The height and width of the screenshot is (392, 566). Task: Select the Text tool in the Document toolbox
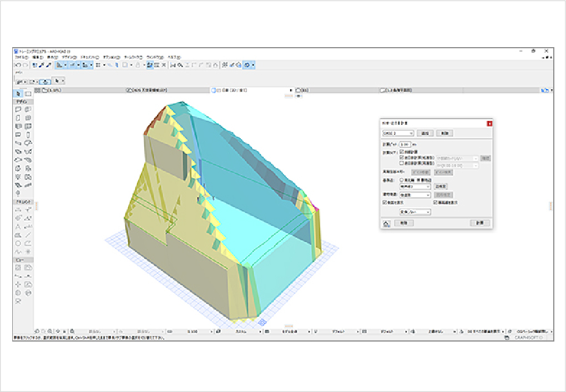(x=18, y=226)
